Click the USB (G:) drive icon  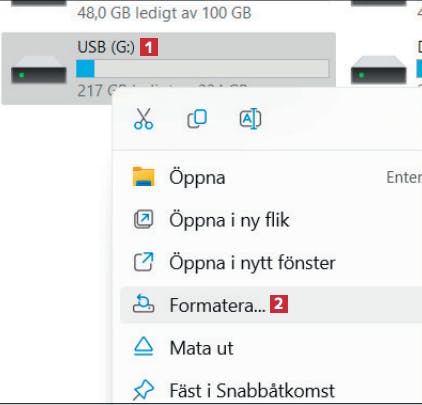(39, 70)
